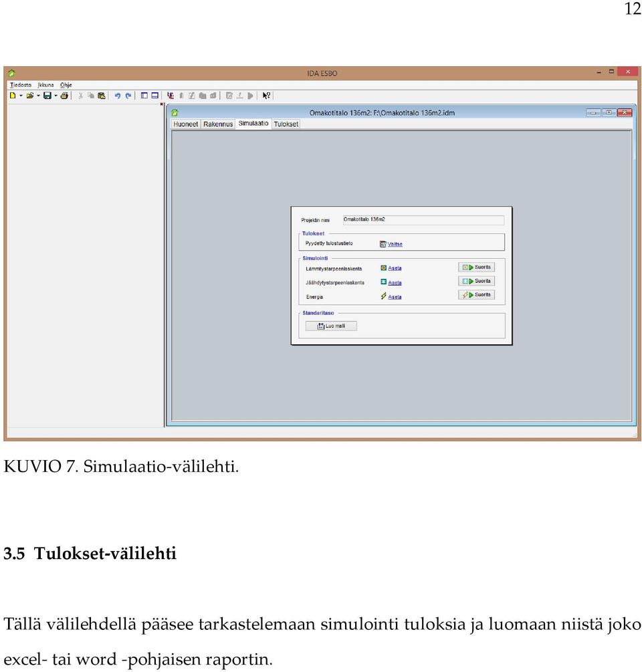642x672 pixels.
Task: Toggle the side panel layout icon
Action: click(144, 96)
